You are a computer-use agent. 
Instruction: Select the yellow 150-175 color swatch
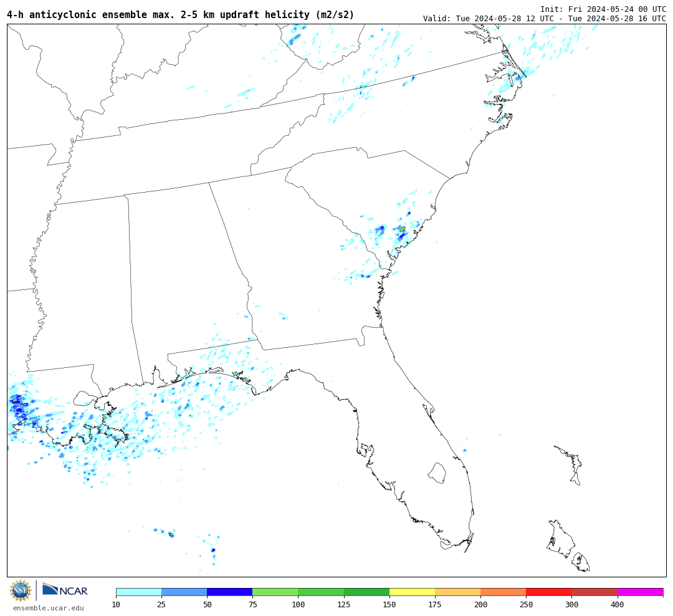coord(412,592)
